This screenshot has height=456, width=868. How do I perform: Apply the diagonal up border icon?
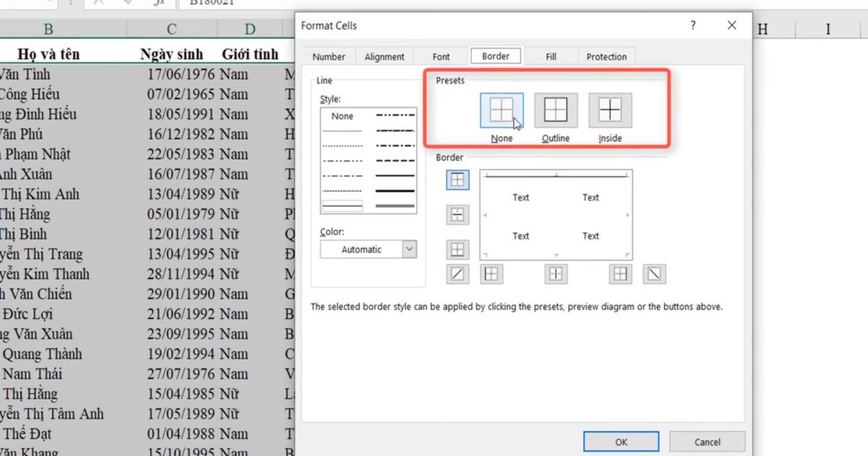[x=457, y=274]
